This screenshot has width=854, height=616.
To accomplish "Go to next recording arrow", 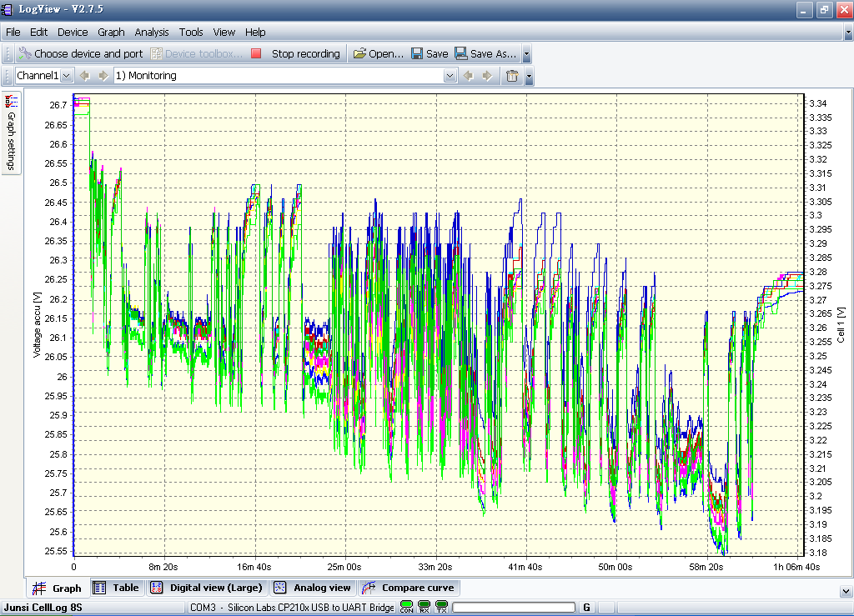I will tap(487, 76).
